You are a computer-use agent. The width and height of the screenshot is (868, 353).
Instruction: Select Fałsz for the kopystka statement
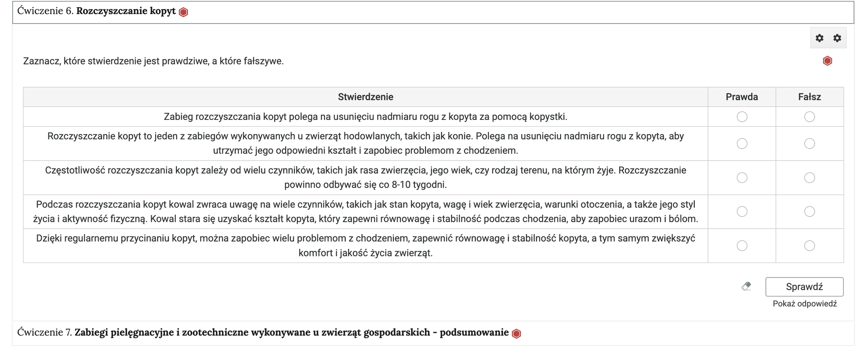coord(809,117)
